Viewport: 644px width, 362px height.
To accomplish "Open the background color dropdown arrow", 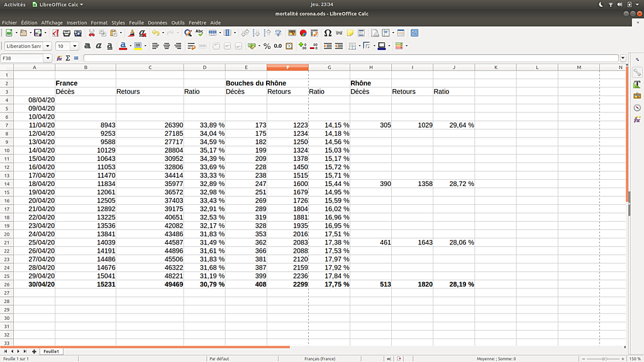I will coord(145,46).
